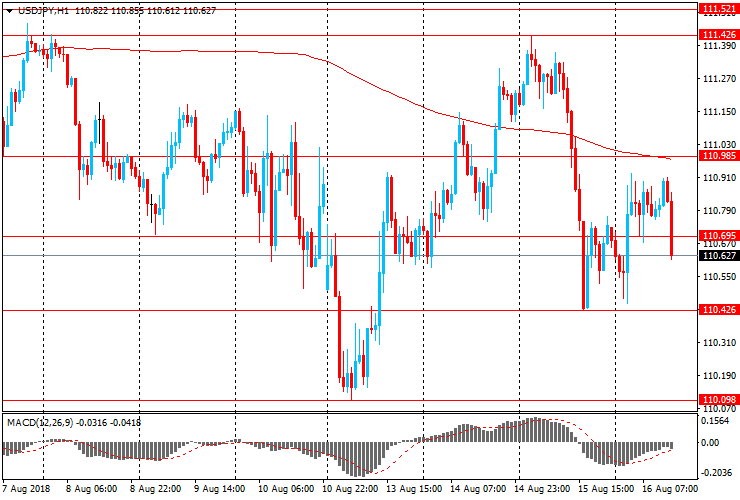Click the 110.310 price scale value
The width and height of the screenshot is (740, 500).
pyautogui.click(x=719, y=342)
